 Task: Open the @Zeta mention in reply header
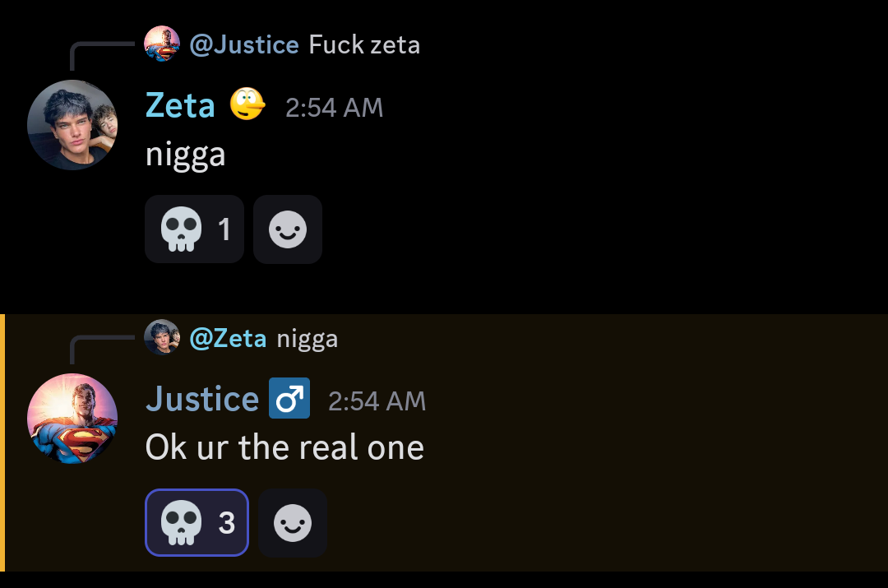tap(228, 338)
